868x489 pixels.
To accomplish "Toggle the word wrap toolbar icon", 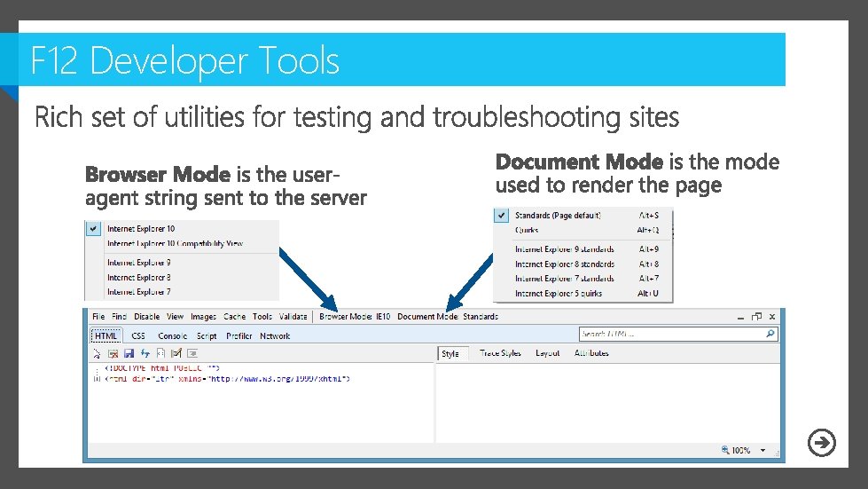I will 192,353.
